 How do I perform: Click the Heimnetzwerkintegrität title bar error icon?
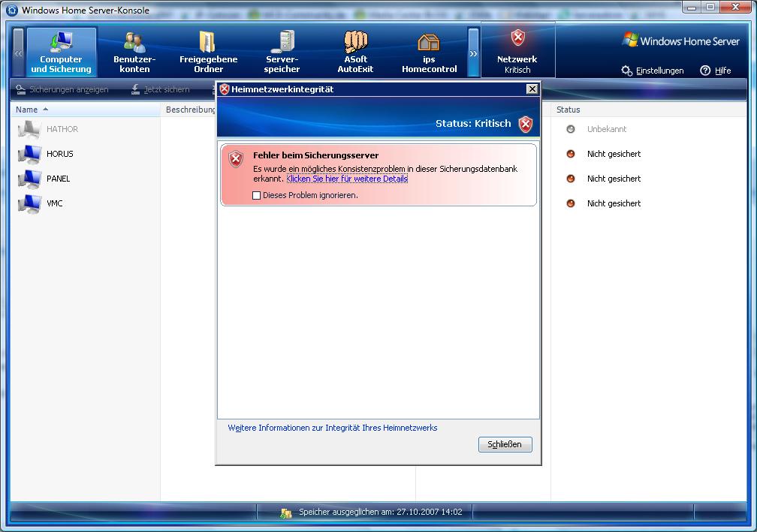[224, 89]
